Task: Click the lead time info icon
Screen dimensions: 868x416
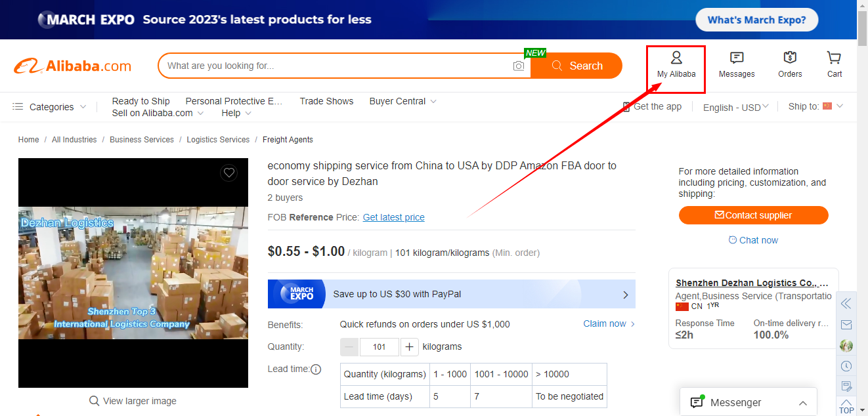Action: point(316,369)
